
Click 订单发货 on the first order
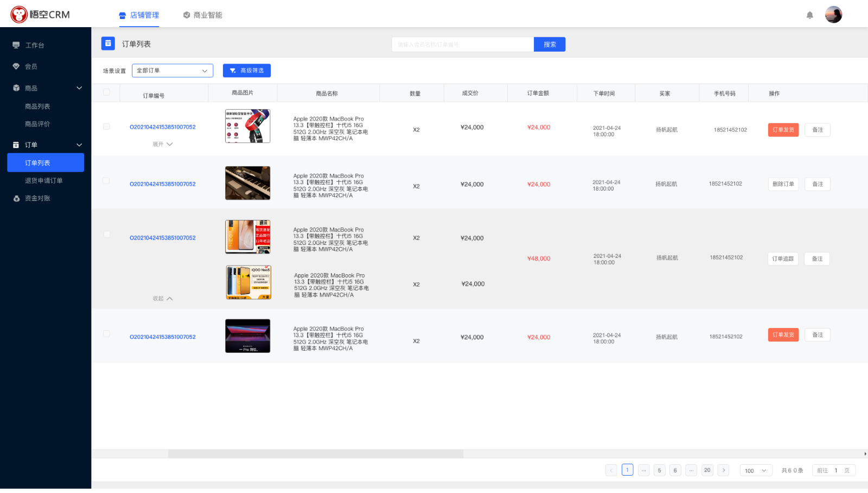coord(783,130)
